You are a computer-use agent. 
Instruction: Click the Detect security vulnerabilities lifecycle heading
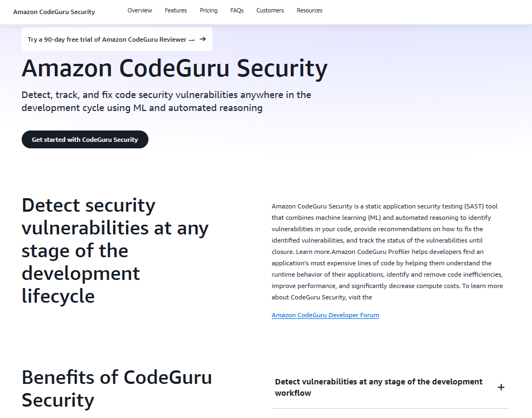point(115,251)
